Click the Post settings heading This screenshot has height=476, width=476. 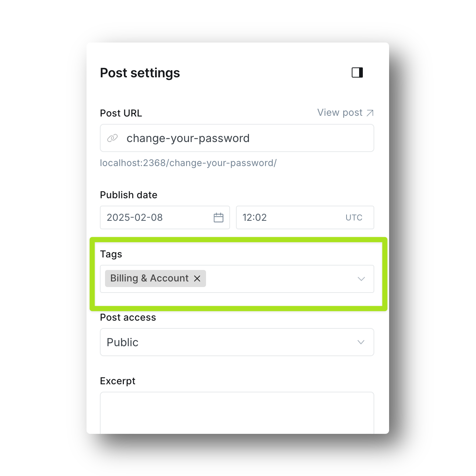tap(140, 73)
